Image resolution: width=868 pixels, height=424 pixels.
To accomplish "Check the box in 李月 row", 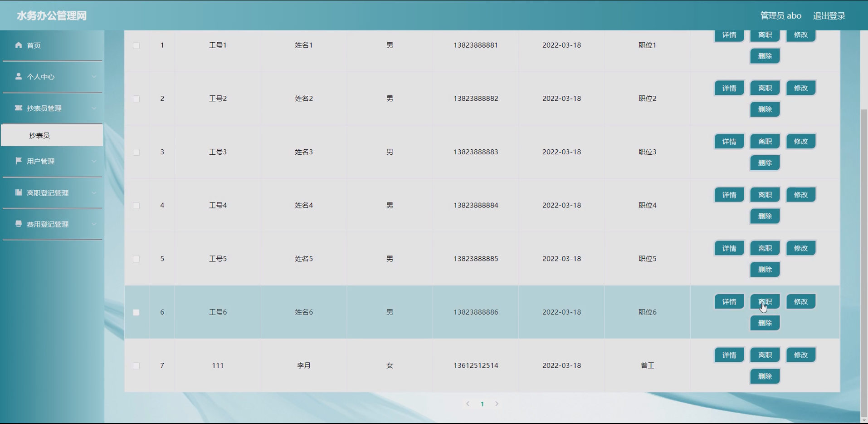I will pos(137,365).
